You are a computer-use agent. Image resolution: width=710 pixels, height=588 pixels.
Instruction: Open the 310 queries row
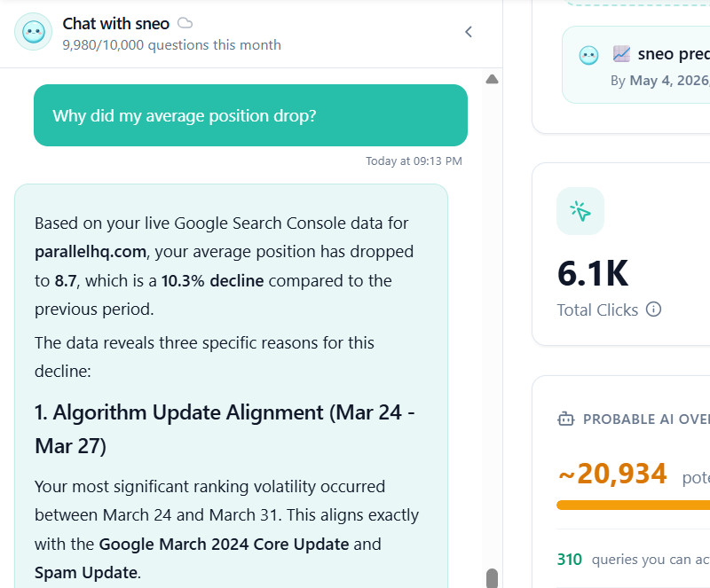[x=632, y=559]
